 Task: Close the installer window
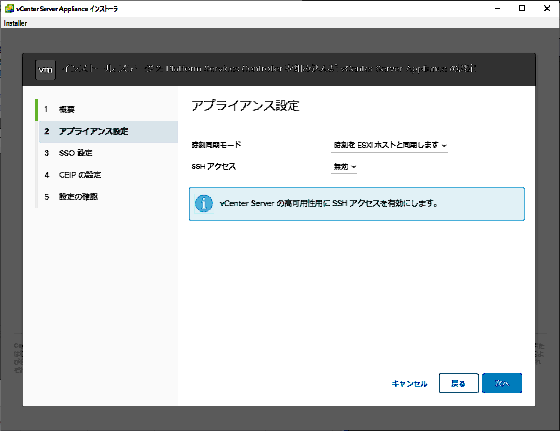point(547,8)
